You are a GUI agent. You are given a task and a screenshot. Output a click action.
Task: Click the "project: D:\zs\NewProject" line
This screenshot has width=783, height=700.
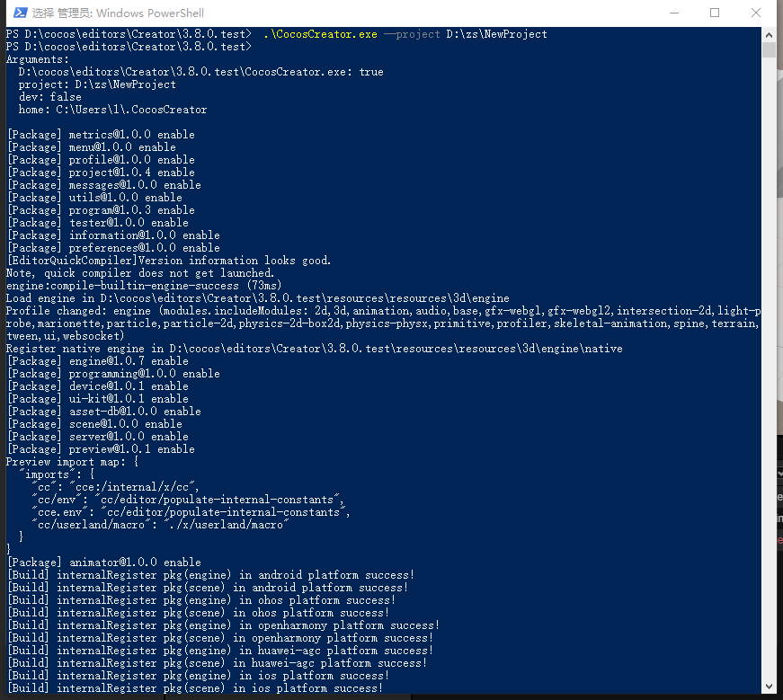[97, 84]
